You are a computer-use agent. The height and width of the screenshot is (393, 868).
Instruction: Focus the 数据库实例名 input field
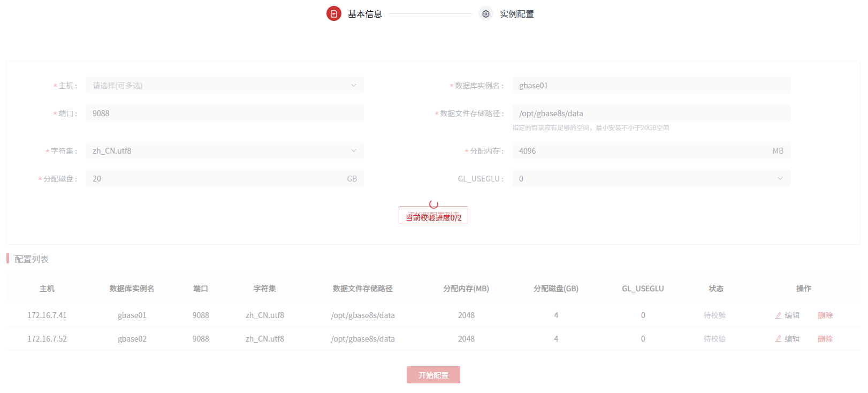(650, 86)
